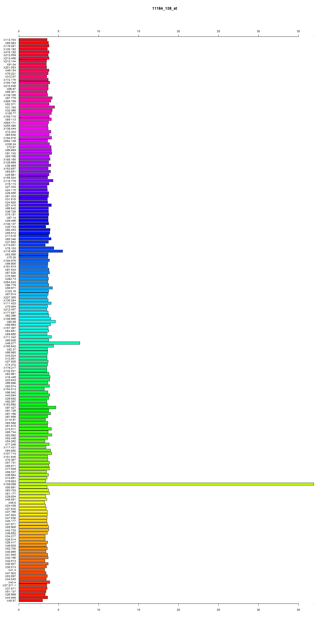322x644 pixels.
Task: Click the 'X75.35' row label
Action: tap(11, 257)
